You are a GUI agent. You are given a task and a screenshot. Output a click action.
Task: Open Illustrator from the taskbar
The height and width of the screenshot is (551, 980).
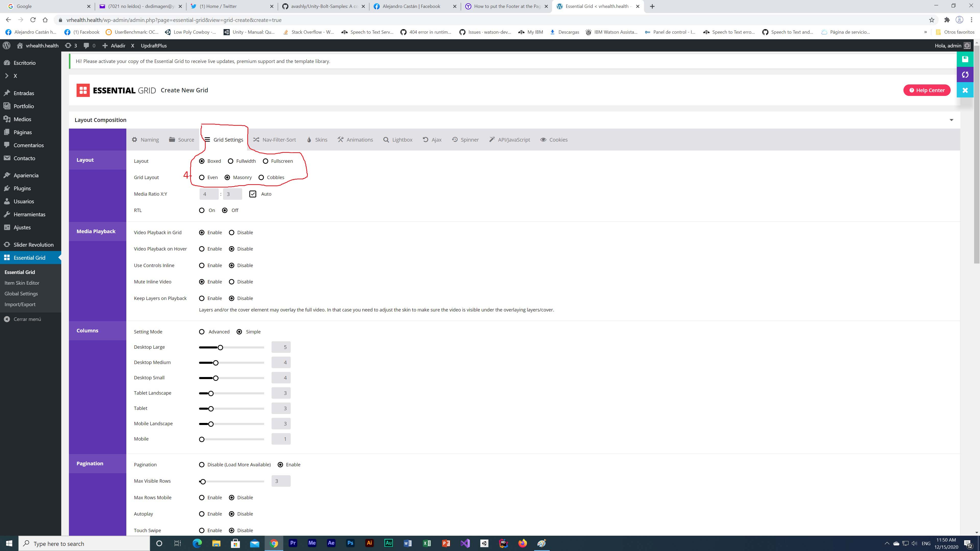(369, 543)
